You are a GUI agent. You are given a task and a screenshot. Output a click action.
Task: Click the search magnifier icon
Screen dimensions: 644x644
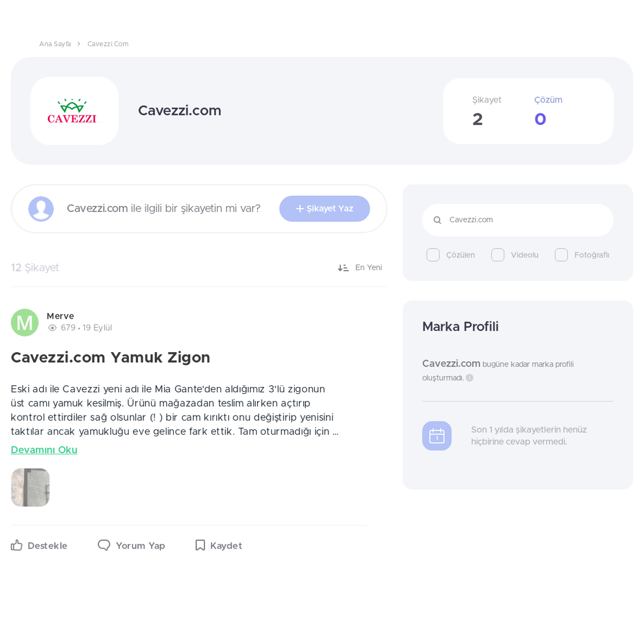coord(437,220)
